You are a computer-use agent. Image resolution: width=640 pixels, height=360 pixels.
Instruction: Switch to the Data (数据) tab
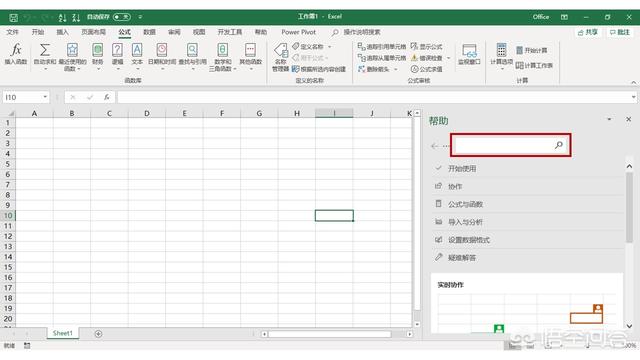[x=149, y=32]
